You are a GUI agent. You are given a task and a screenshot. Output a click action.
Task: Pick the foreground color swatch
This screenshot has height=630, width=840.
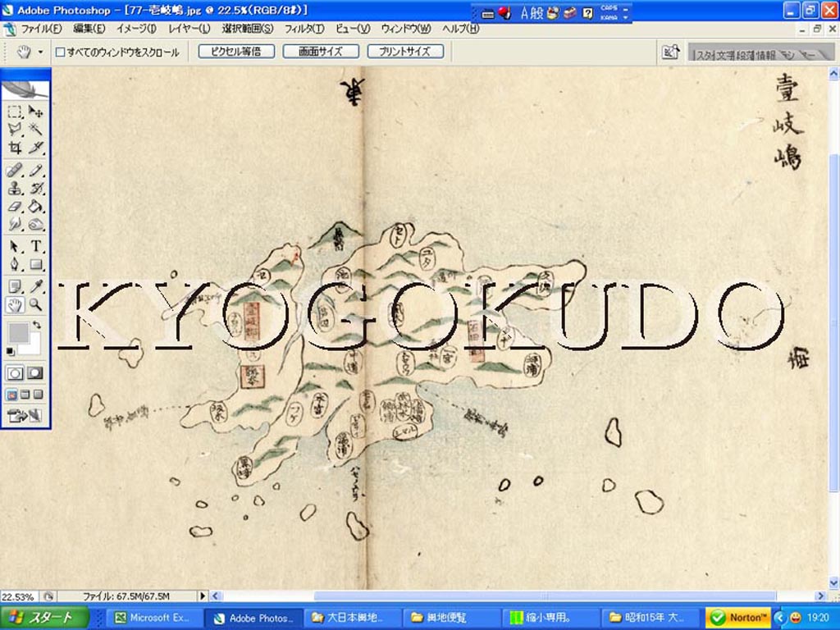[18, 332]
